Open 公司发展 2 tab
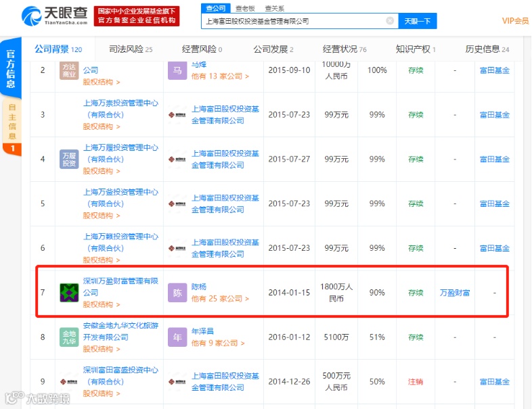 (x=273, y=49)
